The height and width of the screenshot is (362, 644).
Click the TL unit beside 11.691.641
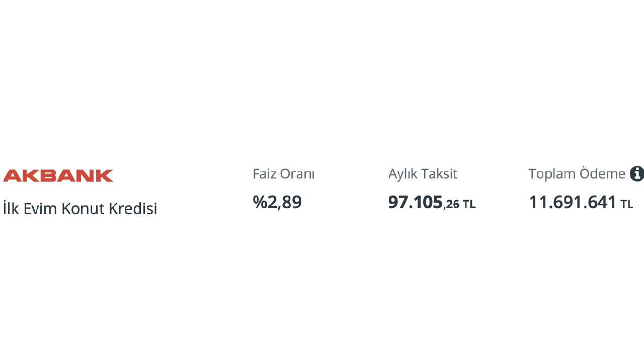point(627,204)
